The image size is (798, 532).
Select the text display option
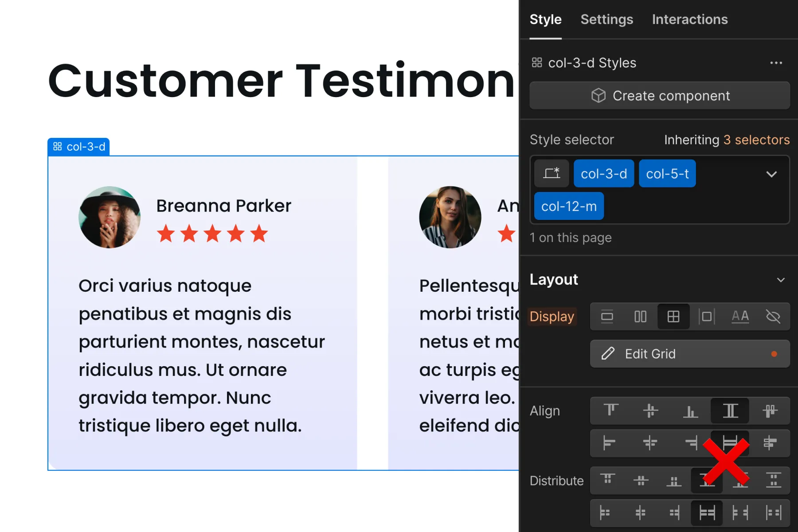(x=740, y=317)
